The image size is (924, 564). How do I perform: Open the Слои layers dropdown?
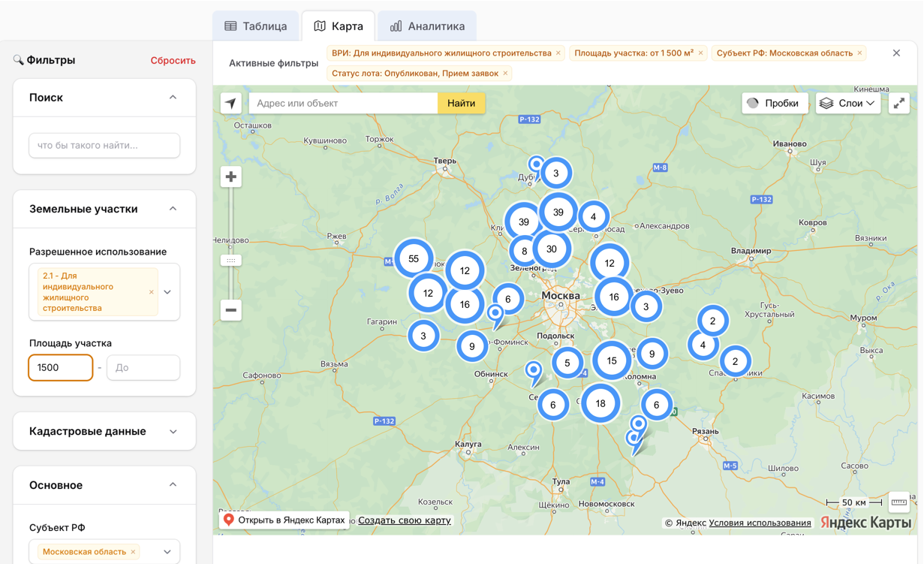click(847, 104)
